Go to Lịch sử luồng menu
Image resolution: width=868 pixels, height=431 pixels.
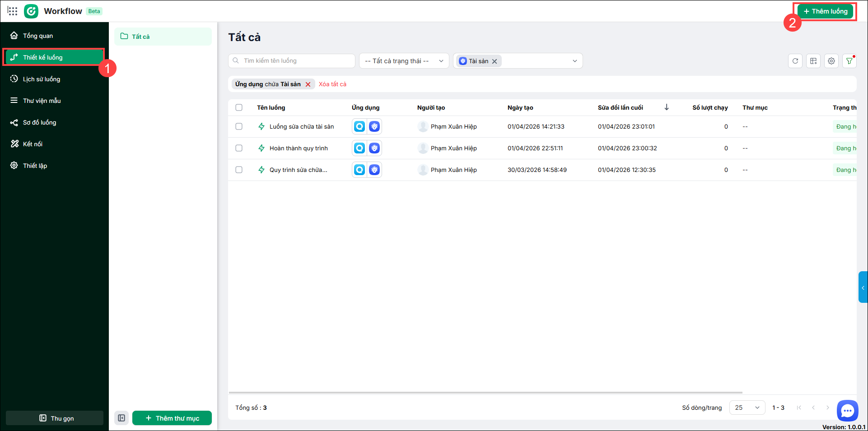42,79
